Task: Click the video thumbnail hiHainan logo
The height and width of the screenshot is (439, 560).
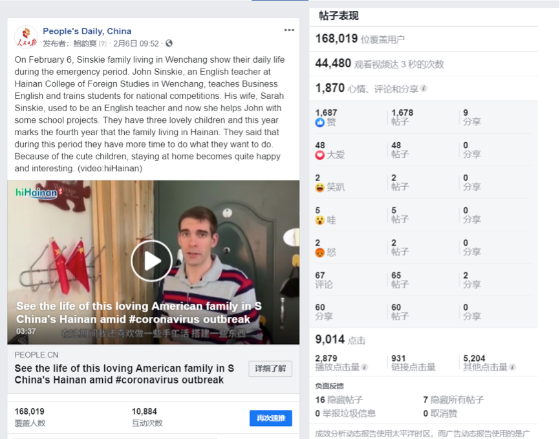Action: [x=37, y=193]
